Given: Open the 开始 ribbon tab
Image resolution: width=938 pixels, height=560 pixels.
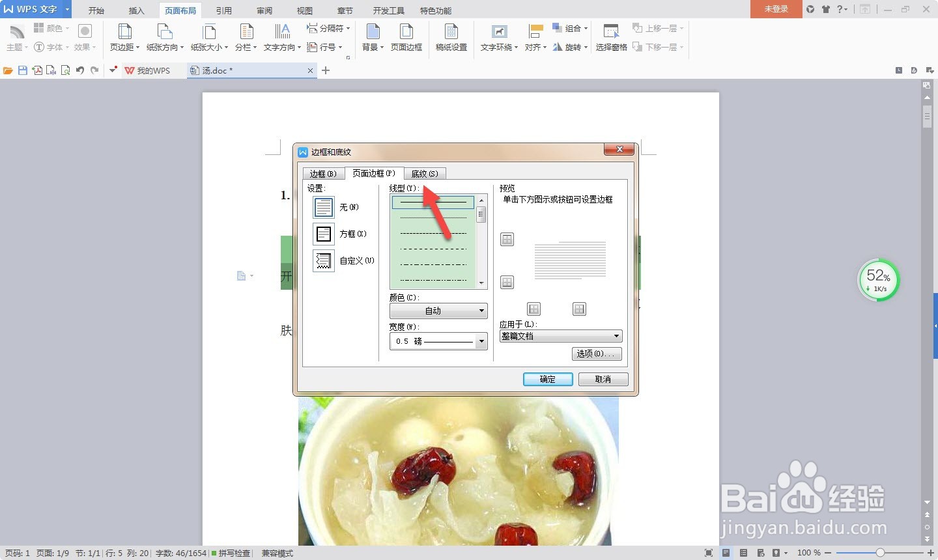Looking at the screenshot, I should pos(96,10).
